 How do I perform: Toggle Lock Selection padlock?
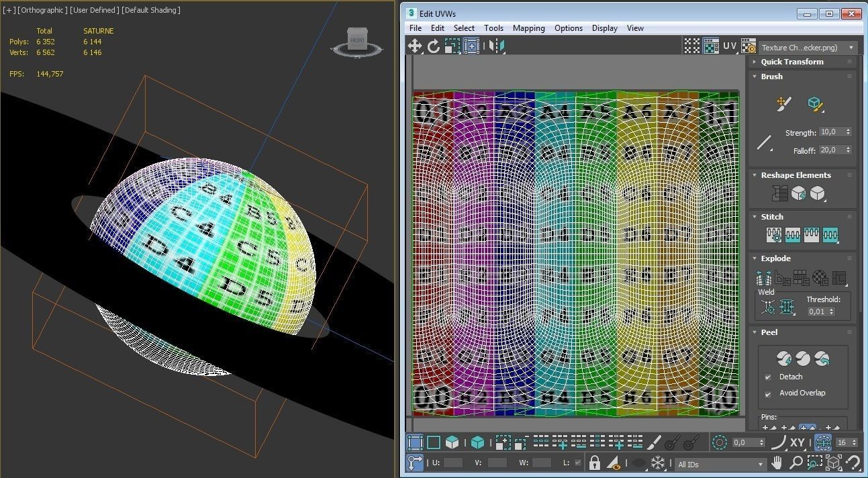(594, 463)
